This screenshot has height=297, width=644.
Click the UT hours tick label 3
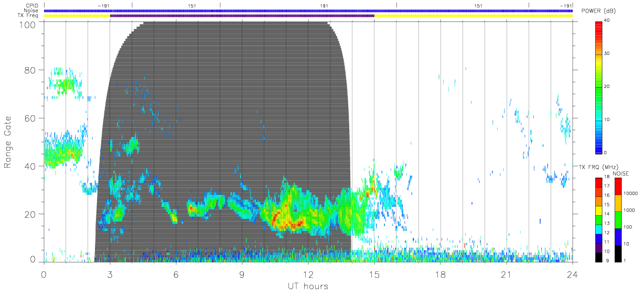[x=110, y=274]
